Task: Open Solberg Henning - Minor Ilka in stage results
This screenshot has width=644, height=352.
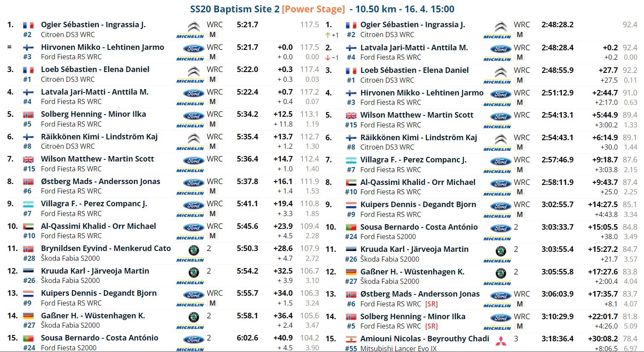Action: pyautogui.click(x=93, y=114)
